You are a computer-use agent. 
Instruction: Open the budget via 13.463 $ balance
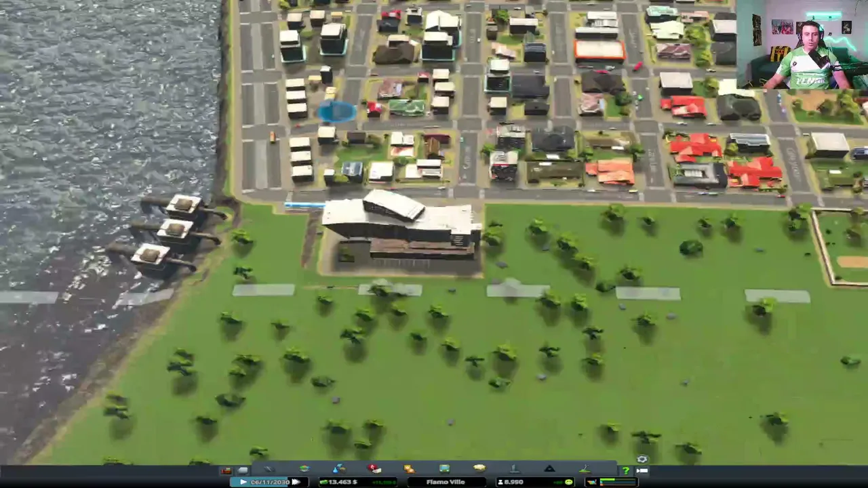(343, 482)
